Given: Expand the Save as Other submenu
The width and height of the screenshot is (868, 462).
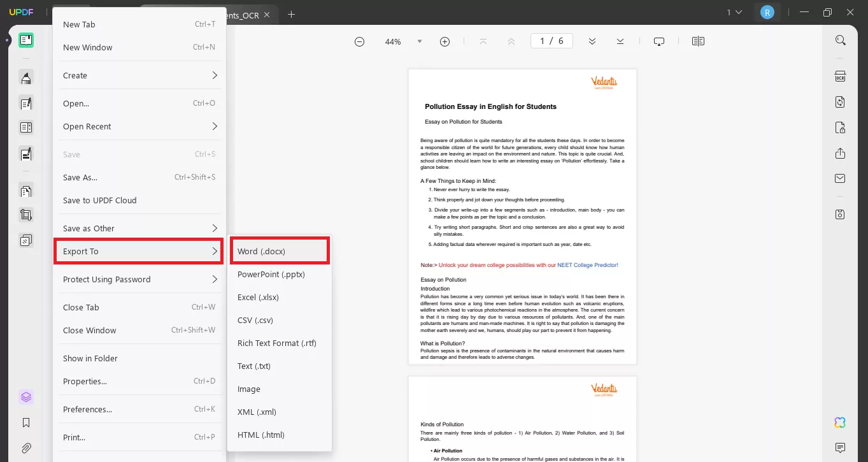Looking at the screenshot, I should pos(139,228).
